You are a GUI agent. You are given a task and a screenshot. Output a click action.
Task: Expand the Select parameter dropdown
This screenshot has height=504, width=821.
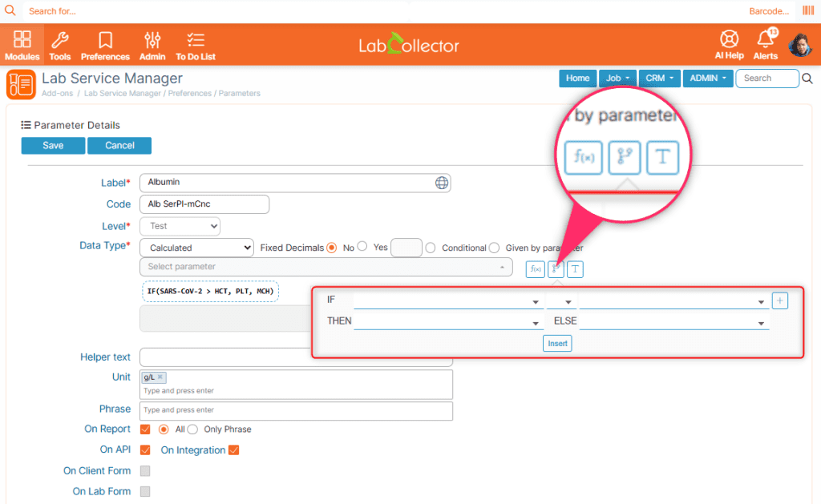click(x=326, y=267)
